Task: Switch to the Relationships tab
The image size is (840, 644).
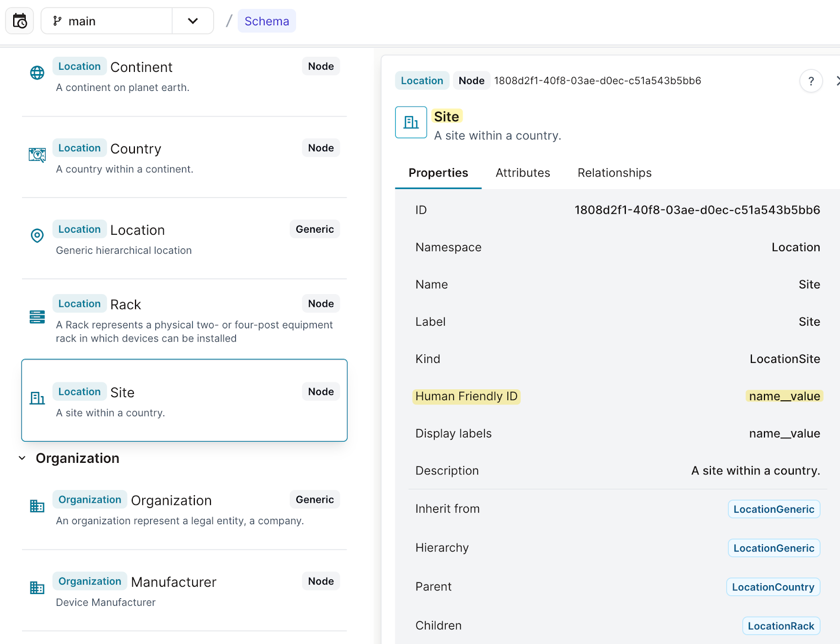Action: tap(615, 173)
